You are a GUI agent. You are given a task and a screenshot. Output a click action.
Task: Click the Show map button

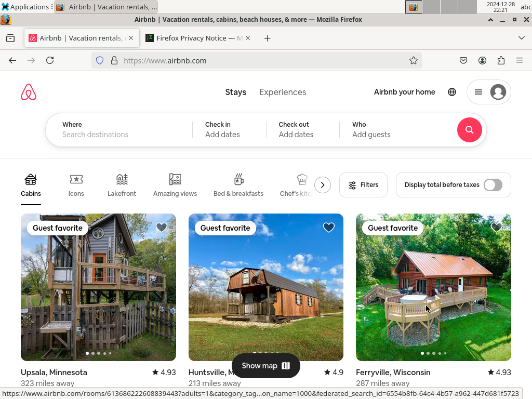tap(265, 366)
